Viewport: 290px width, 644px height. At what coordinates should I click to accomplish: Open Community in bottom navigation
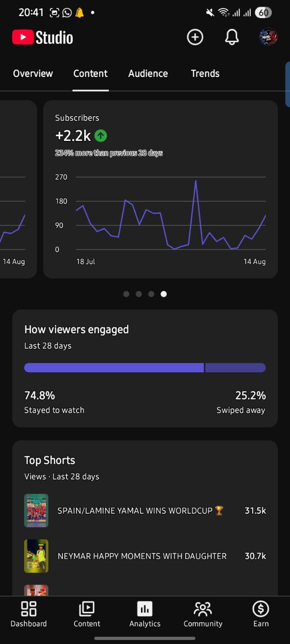click(x=203, y=615)
